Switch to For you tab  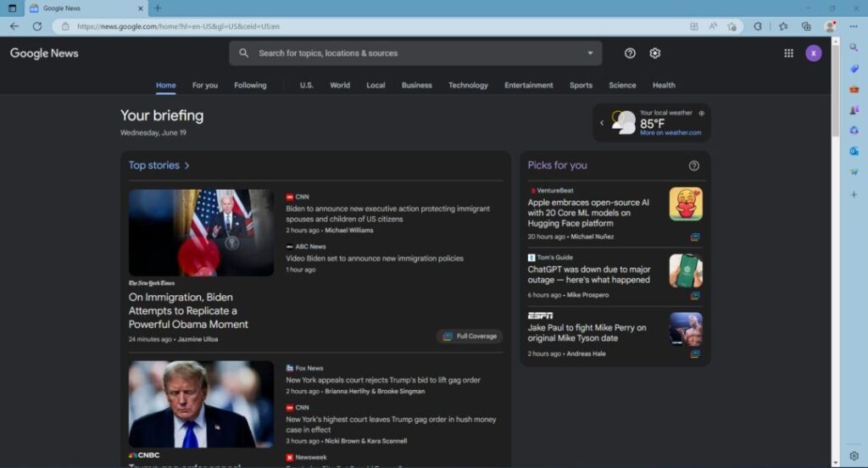[x=205, y=86]
